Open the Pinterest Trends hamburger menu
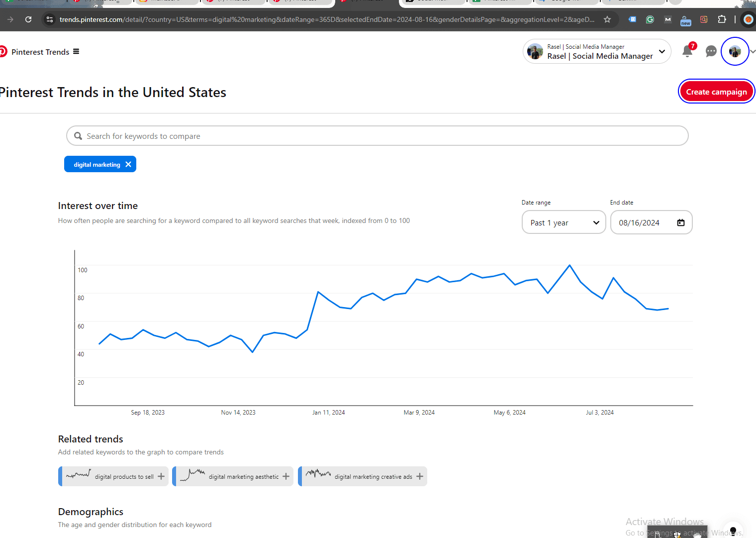This screenshot has width=756, height=538. (76, 51)
